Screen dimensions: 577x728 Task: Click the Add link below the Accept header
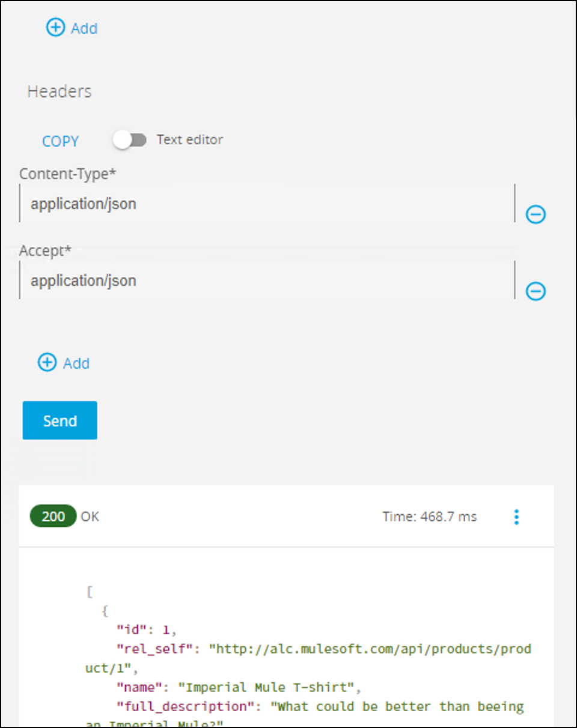(76, 363)
